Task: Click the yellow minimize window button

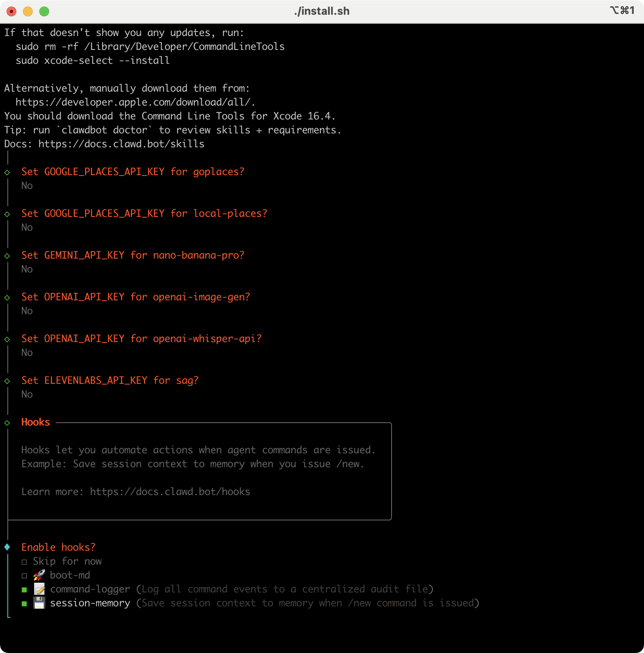Action: pyautogui.click(x=28, y=11)
